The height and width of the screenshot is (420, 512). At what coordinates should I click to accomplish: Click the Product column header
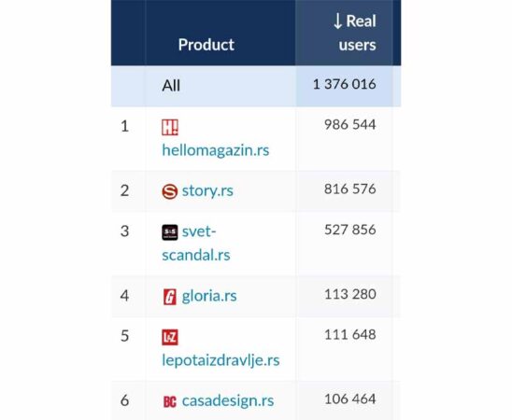coord(206,45)
